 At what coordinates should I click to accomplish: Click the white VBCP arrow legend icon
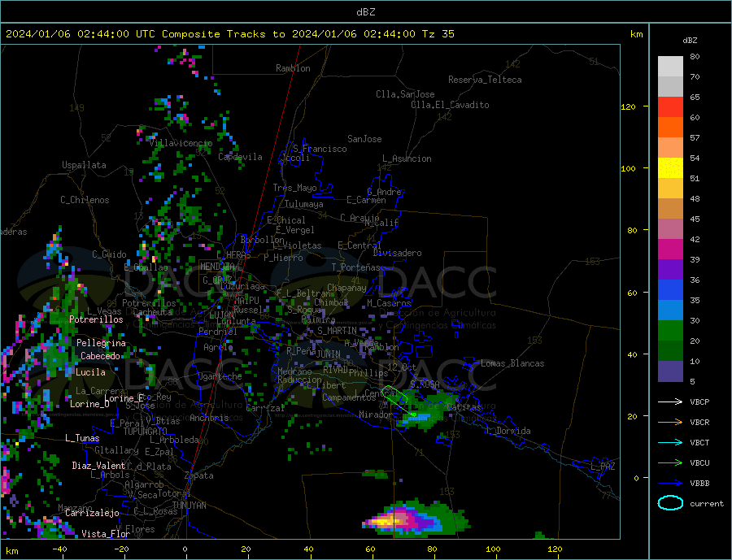click(x=670, y=402)
